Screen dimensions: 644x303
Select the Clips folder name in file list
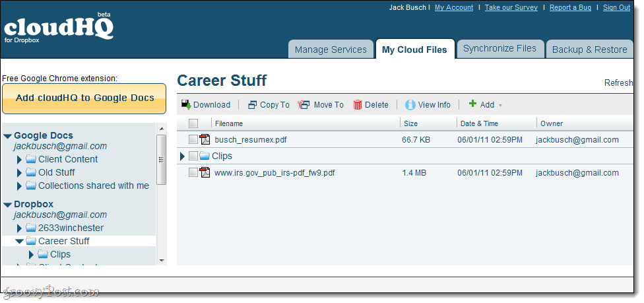click(x=222, y=156)
